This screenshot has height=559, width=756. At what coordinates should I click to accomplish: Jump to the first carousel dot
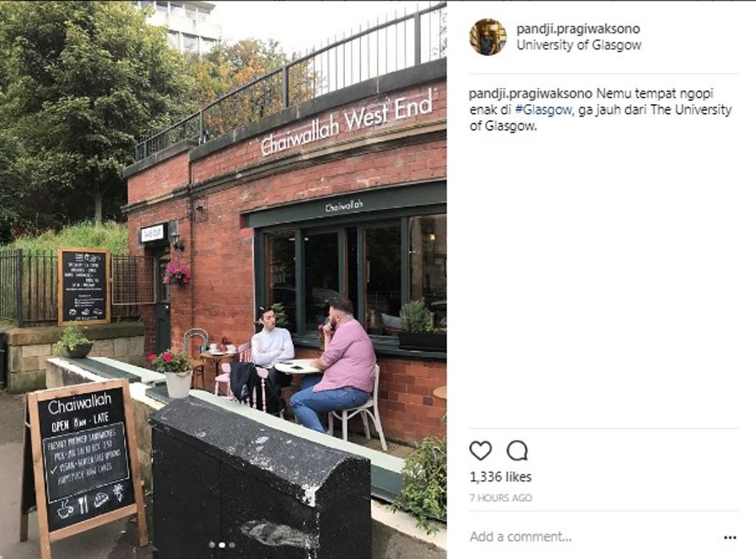[212, 545]
